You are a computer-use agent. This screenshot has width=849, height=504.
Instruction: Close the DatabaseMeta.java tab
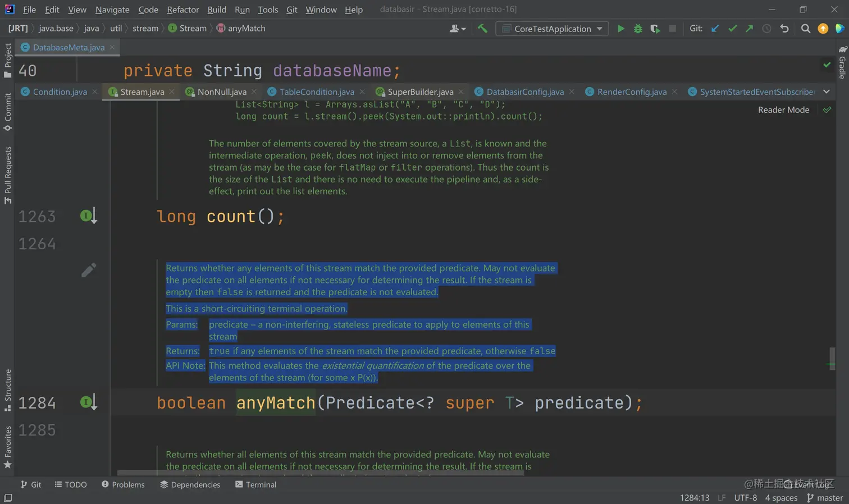112,47
